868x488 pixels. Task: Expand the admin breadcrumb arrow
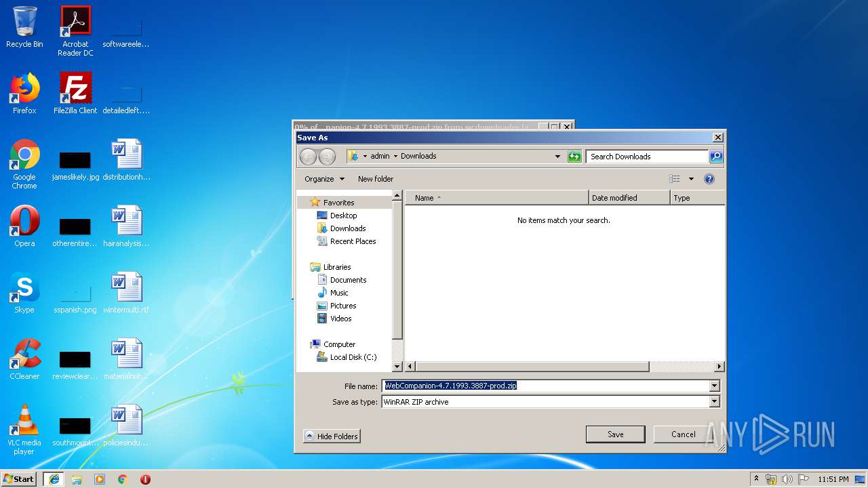click(395, 157)
